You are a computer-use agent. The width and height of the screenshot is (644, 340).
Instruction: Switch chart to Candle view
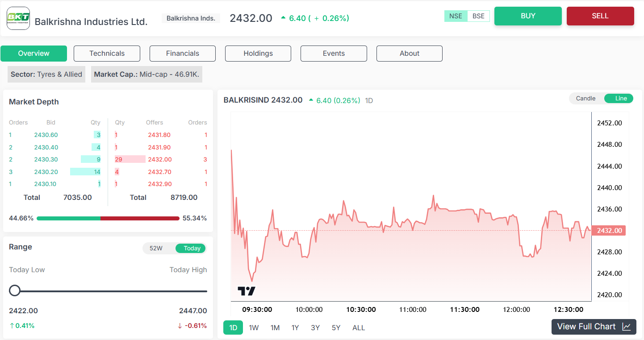(x=585, y=99)
